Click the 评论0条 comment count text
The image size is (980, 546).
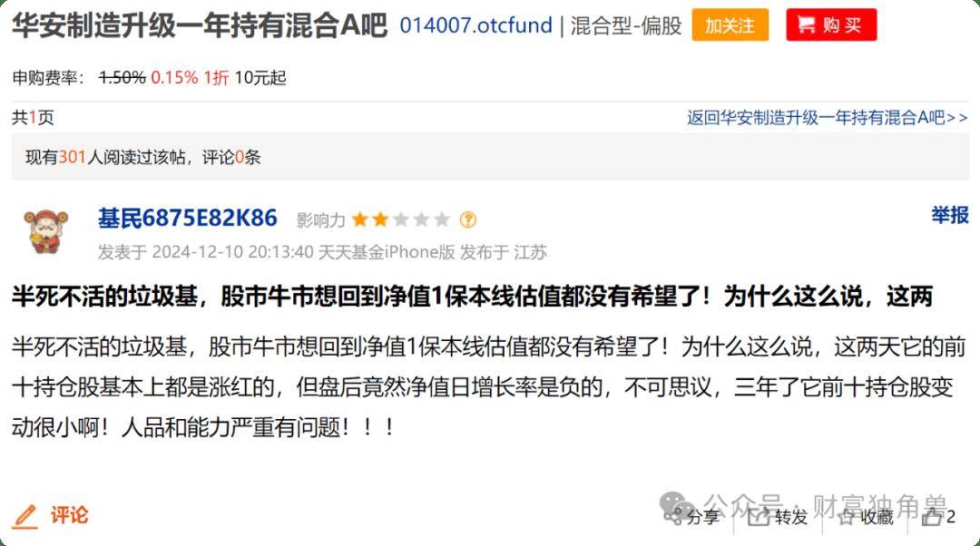(x=231, y=157)
